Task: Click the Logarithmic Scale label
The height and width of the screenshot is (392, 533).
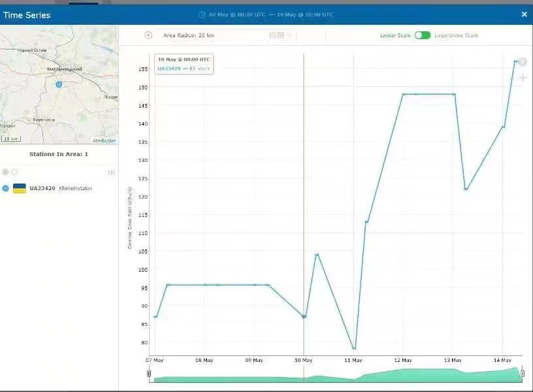Action: [456, 35]
